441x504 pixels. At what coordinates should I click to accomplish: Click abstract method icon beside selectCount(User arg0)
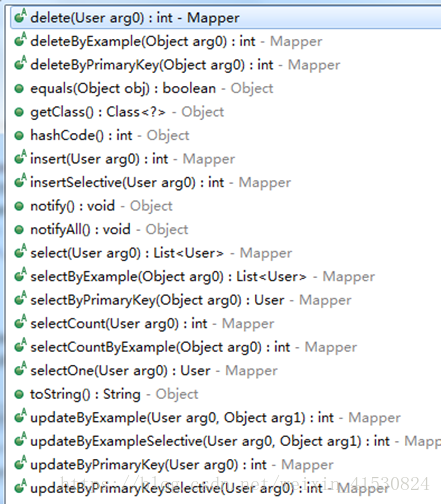tap(20, 322)
